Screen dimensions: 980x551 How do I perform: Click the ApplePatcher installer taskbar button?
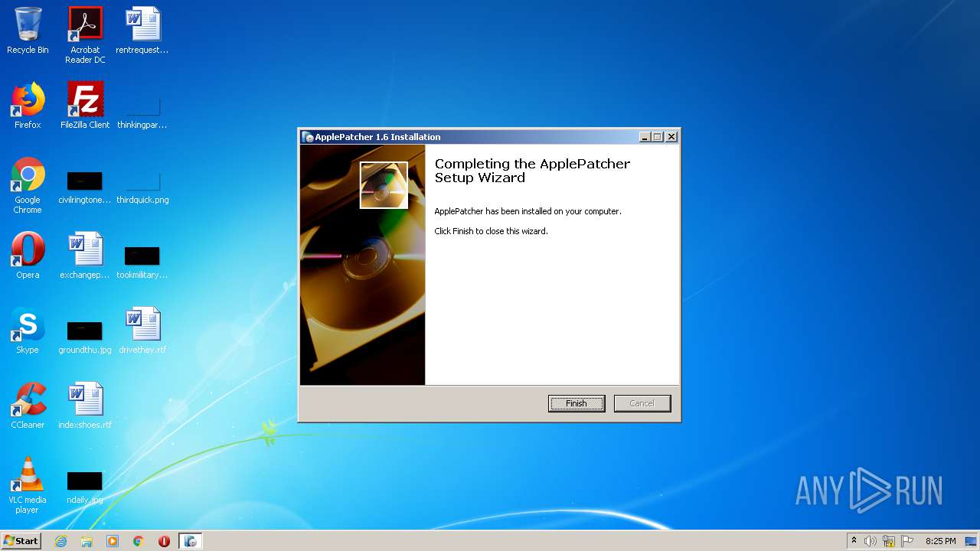pyautogui.click(x=191, y=541)
